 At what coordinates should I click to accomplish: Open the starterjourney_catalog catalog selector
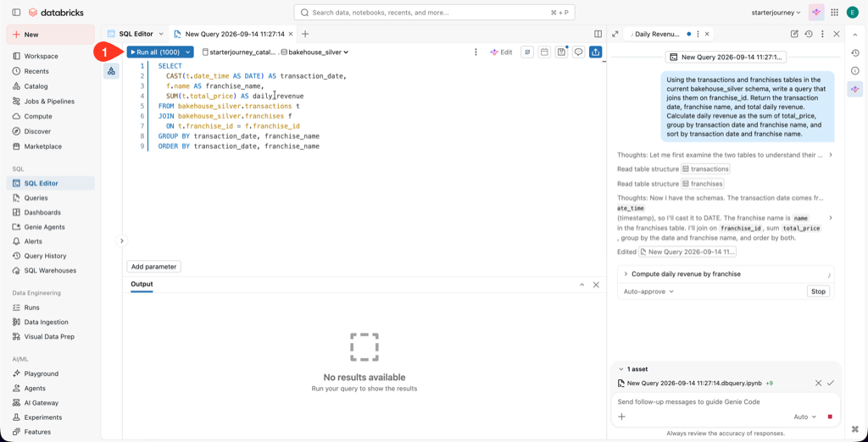coord(239,52)
